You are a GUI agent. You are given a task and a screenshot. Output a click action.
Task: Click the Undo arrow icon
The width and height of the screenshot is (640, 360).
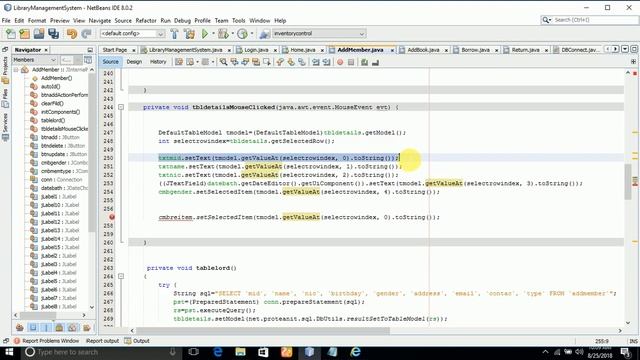pyautogui.click(x=72, y=33)
